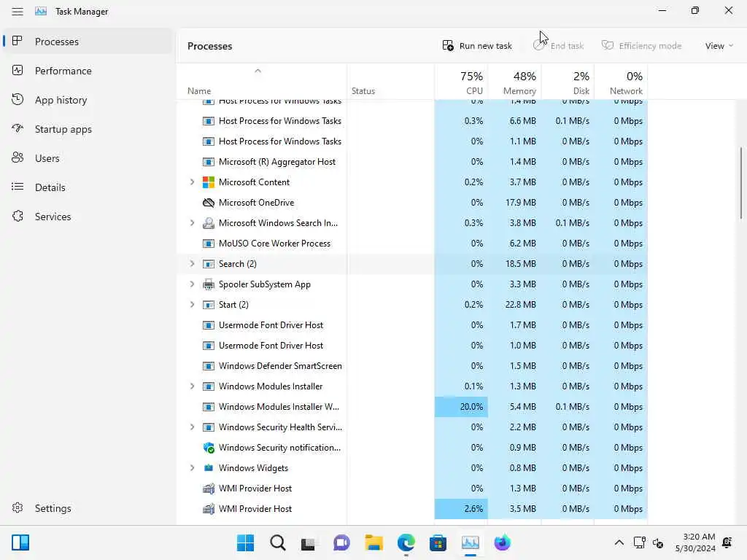The height and width of the screenshot is (560, 747).
Task: Expand the Start (2) process group
Action: 192,305
